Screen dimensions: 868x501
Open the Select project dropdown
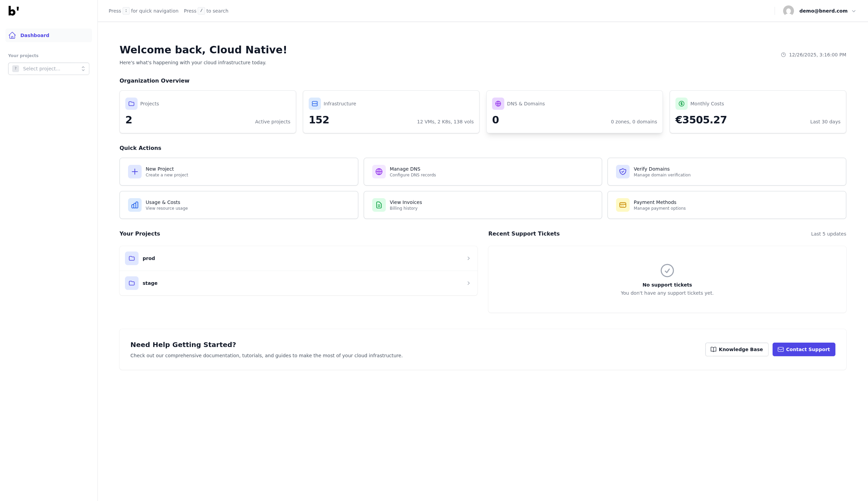point(49,69)
